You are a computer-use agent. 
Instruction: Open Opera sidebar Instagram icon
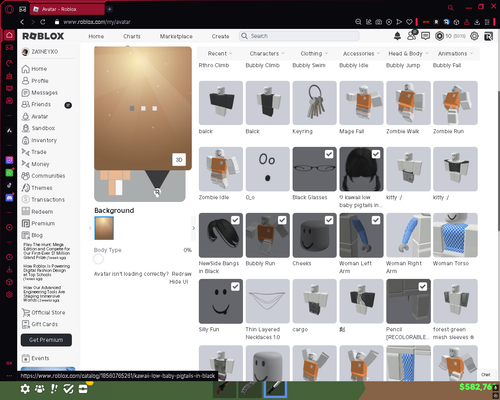pyautogui.click(x=9, y=160)
